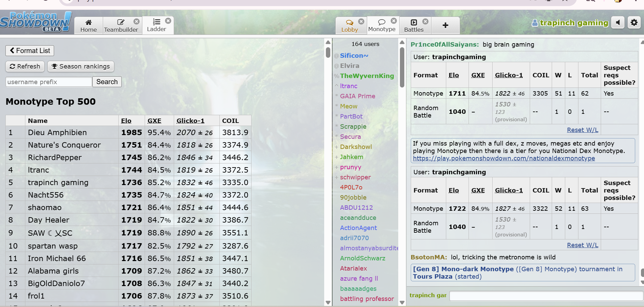This screenshot has height=307, width=644.
Task: Close the Teambuilder tab
Action: [x=136, y=22]
